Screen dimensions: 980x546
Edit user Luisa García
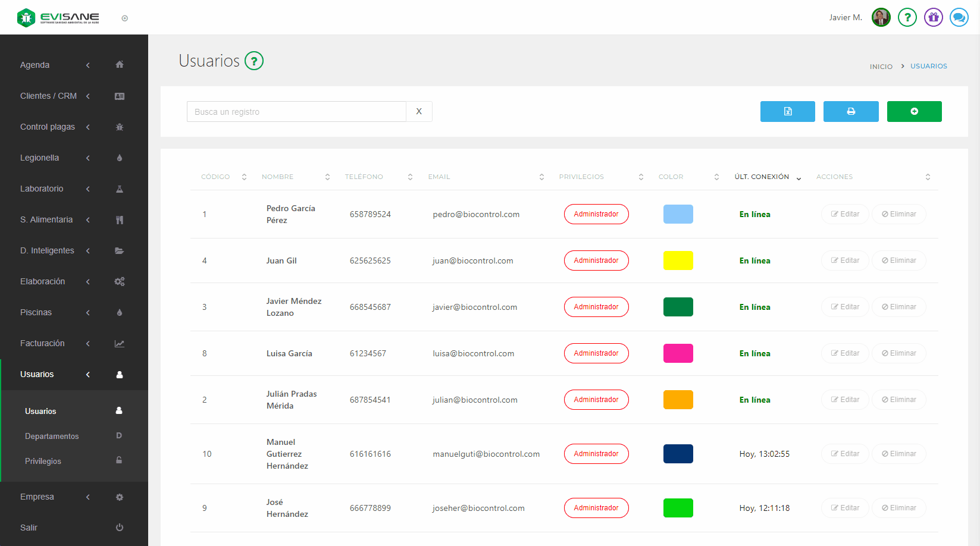point(845,353)
